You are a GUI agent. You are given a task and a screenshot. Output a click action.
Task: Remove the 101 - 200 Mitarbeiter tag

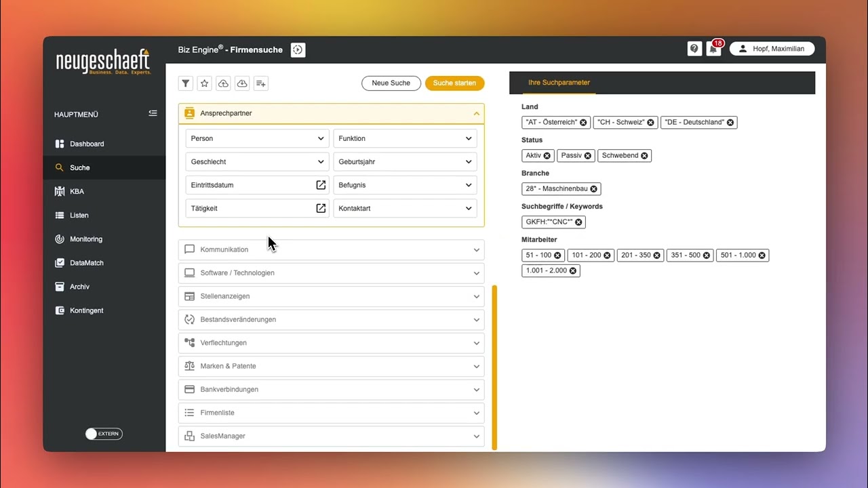pyautogui.click(x=607, y=256)
